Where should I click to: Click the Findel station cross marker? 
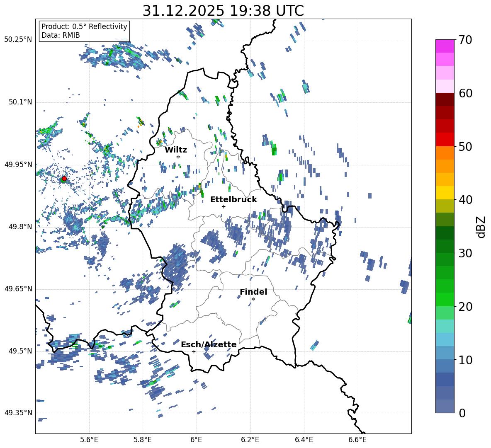[253, 299]
